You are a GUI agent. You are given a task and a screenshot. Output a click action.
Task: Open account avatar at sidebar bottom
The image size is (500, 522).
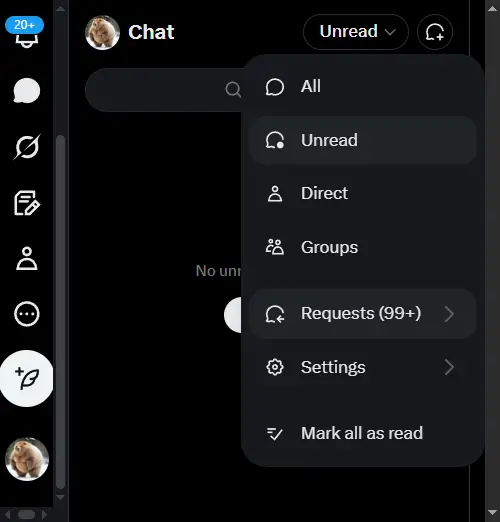point(27,459)
